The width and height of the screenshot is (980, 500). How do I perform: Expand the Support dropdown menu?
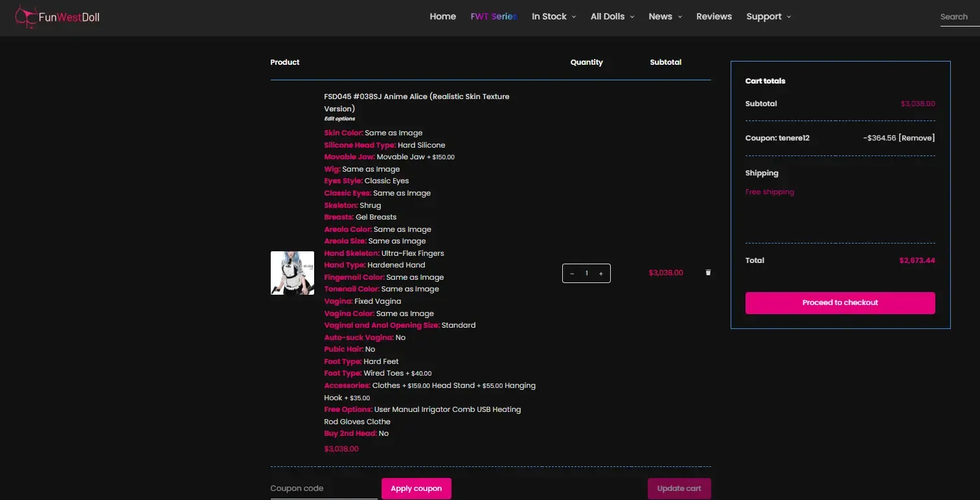point(768,17)
